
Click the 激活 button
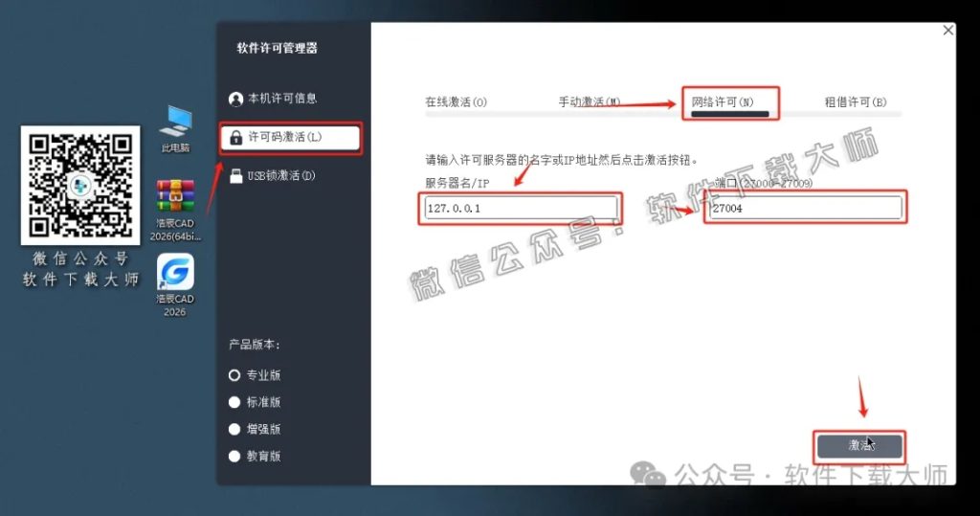point(859,445)
